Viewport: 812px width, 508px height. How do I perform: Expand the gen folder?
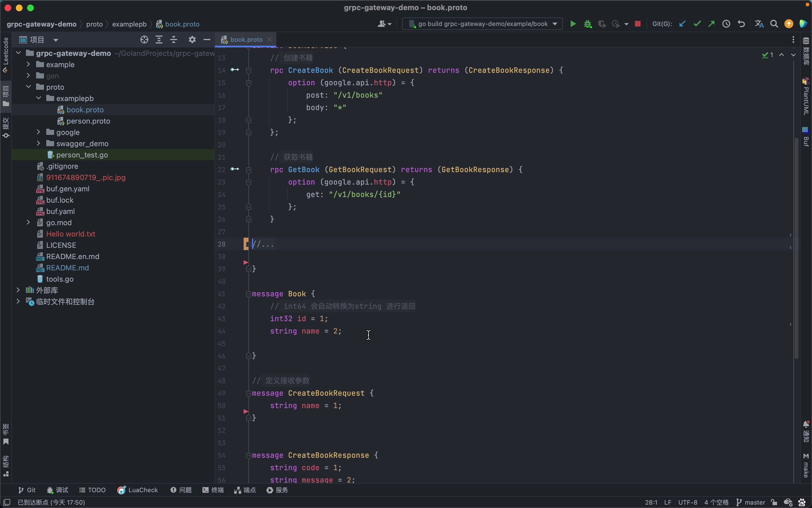pyautogui.click(x=28, y=76)
